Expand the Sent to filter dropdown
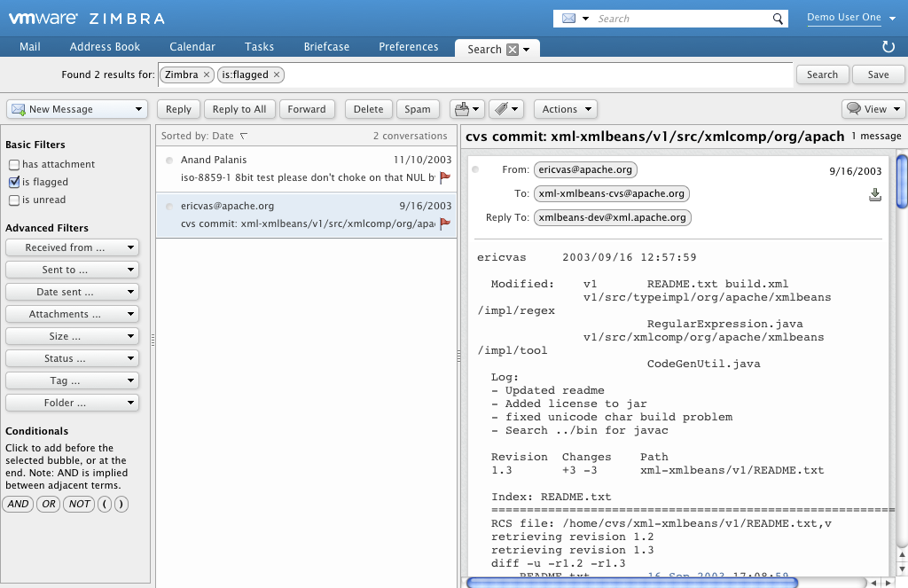 (x=73, y=270)
